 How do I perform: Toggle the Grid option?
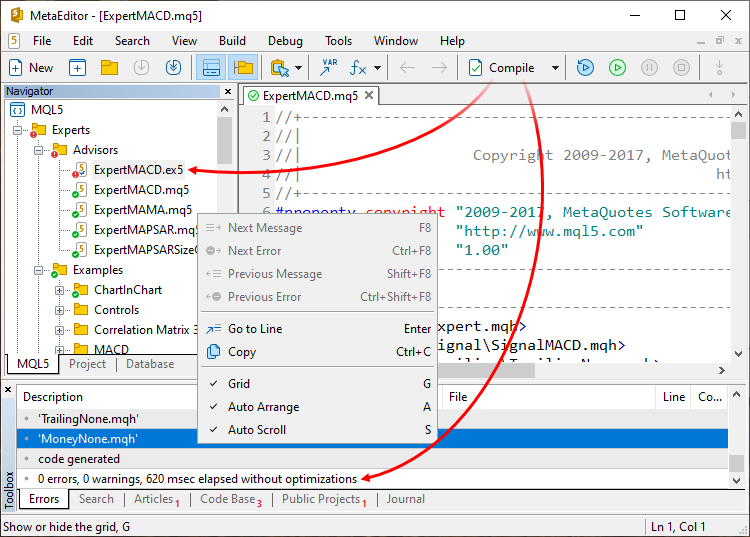pos(318,384)
